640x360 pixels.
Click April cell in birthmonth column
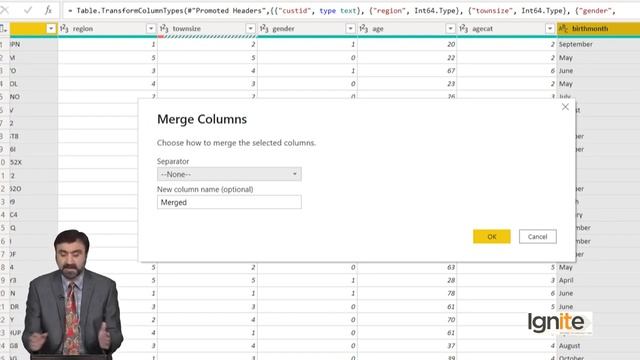tap(598, 280)
